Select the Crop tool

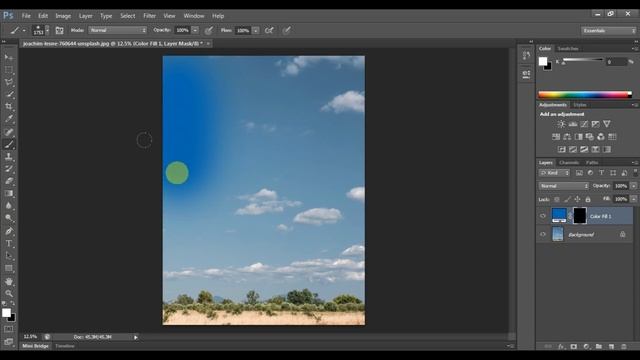[x=9, y=107]
